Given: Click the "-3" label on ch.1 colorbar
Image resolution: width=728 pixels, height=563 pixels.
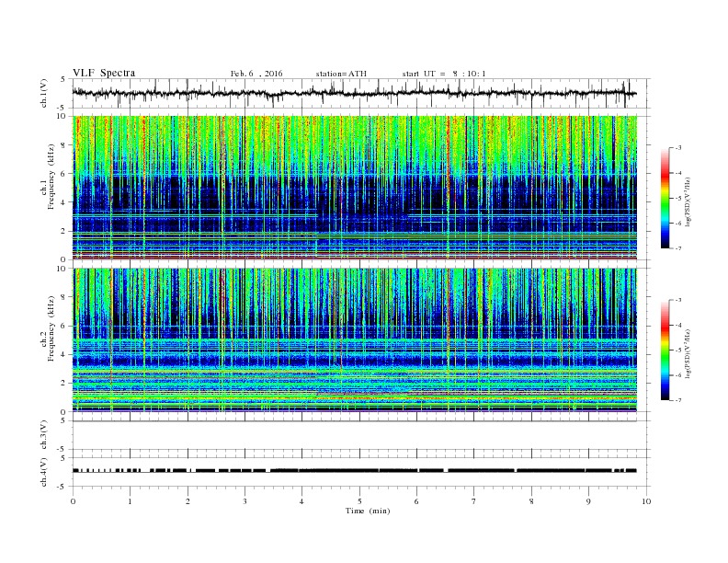Looking at the screenshot, I should [678, 148].
